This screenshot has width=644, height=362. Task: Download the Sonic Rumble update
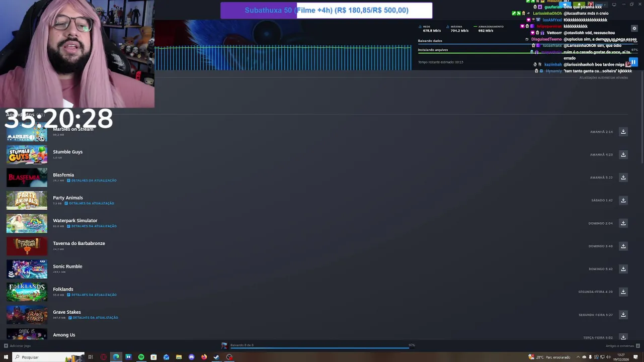623,268
